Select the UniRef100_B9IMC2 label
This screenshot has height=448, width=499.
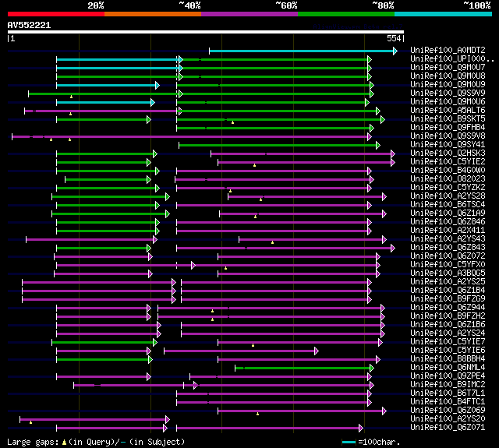[448, 385]
